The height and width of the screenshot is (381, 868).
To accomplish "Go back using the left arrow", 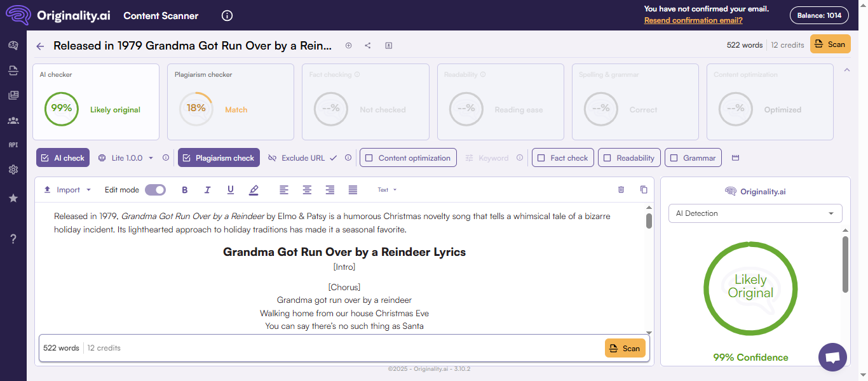I will [40, 46].
